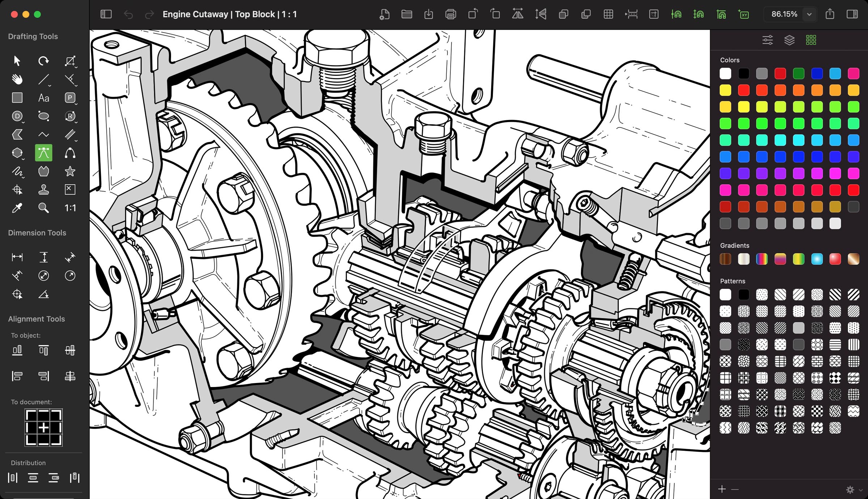Switch to the sliders properties tab
This screenshot has height=499, width=868.
[768, 40]
